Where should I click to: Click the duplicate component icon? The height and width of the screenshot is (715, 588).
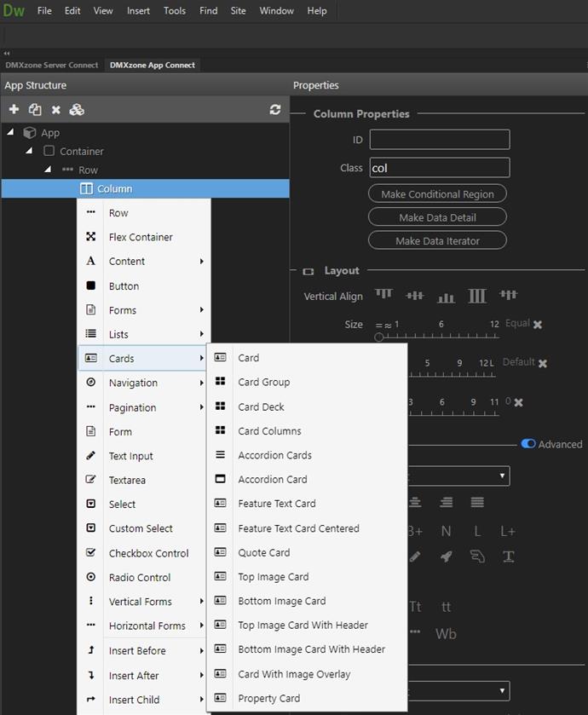35,109
